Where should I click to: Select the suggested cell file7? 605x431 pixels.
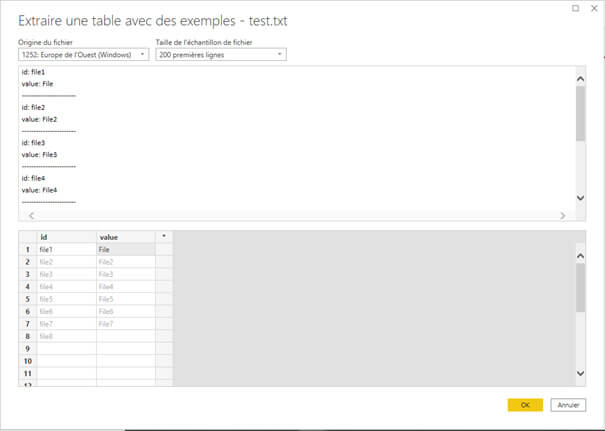coord(66,323)
